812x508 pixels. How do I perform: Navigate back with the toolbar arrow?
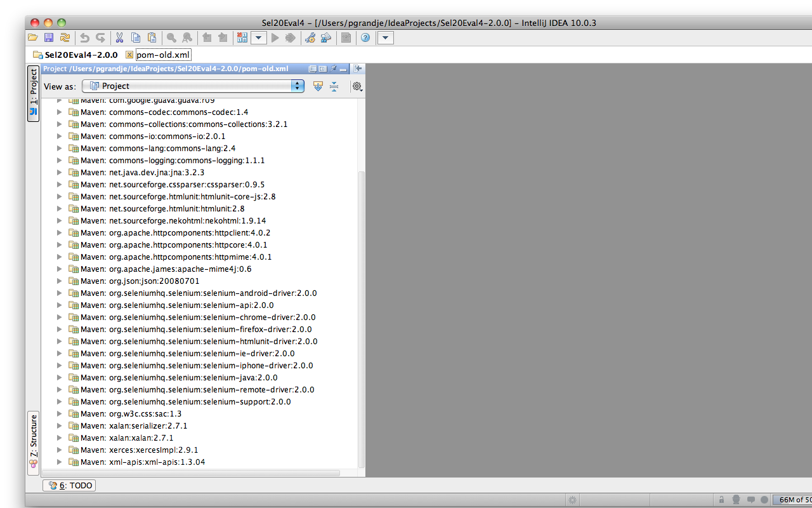pyautogui.click(x=207, y=38)
